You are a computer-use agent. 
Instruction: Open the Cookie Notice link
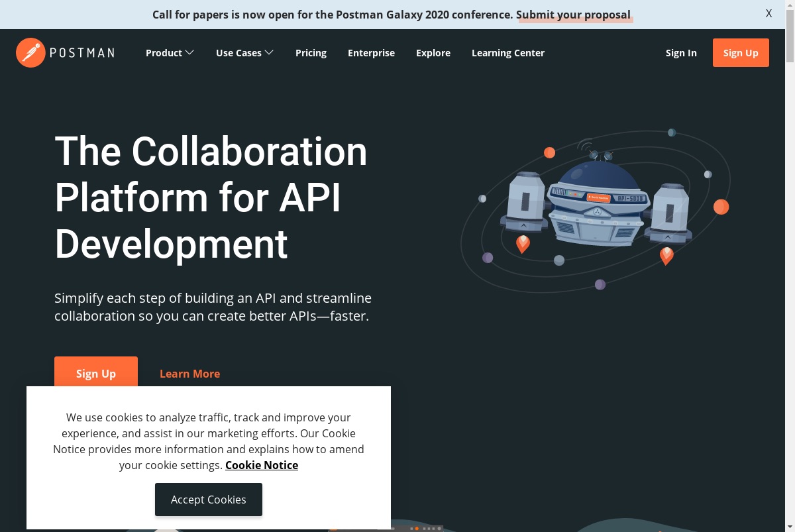(262, 465)
